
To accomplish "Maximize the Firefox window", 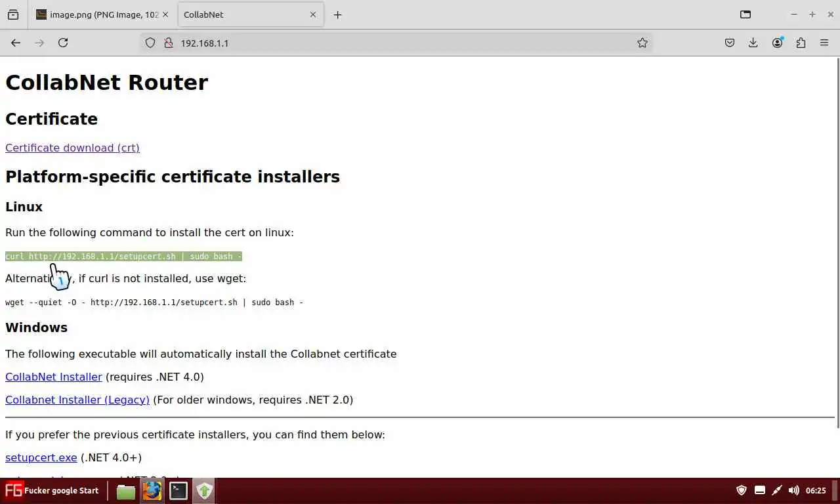I will tap(812, 14).
